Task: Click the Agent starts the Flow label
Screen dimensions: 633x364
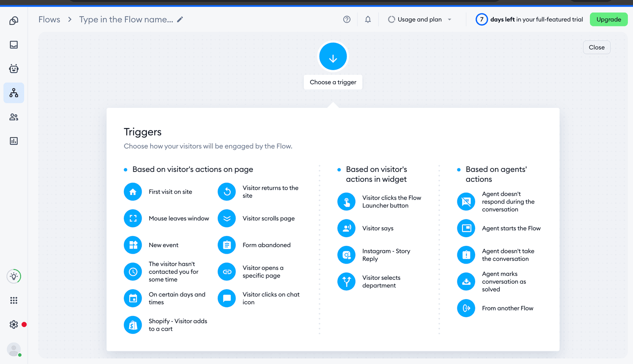Action: 511,228
